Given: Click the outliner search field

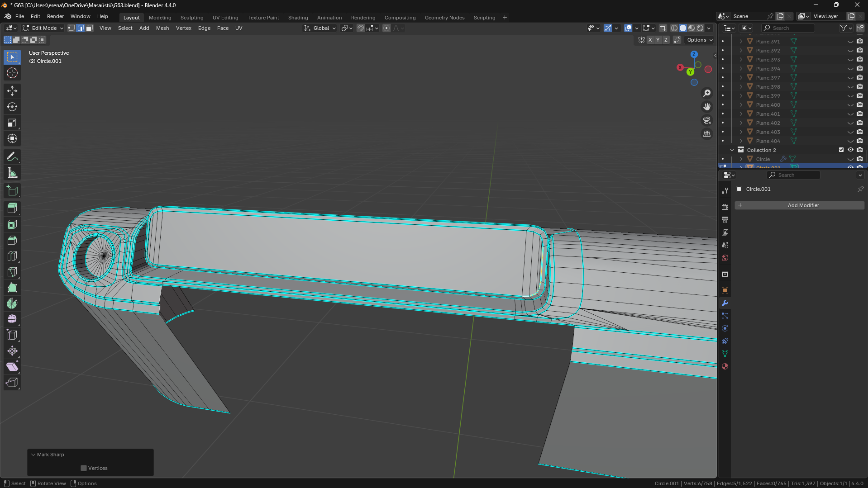Looking at the screenshot, I should (789, 28).
